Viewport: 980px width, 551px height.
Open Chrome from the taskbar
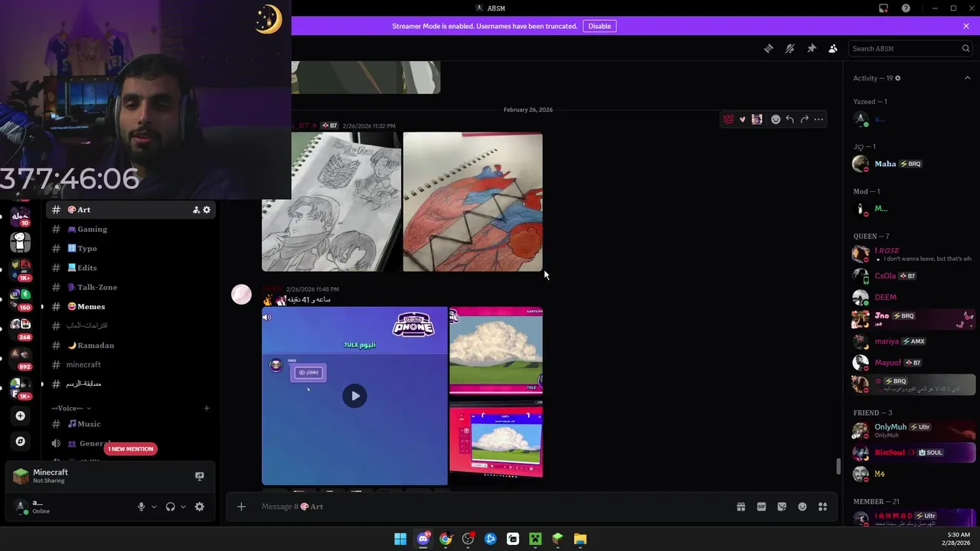coord(446,539)
